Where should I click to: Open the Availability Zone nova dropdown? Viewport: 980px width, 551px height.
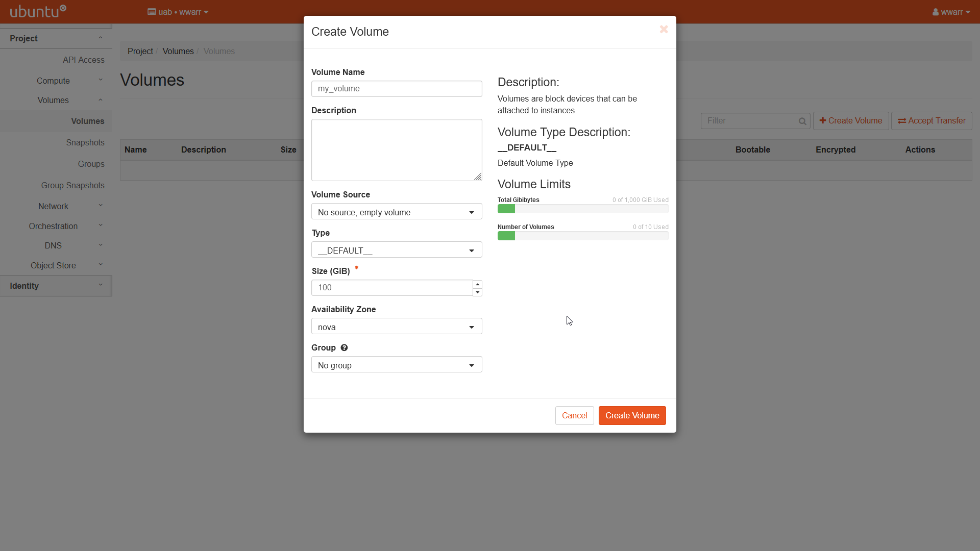point(397,327)
